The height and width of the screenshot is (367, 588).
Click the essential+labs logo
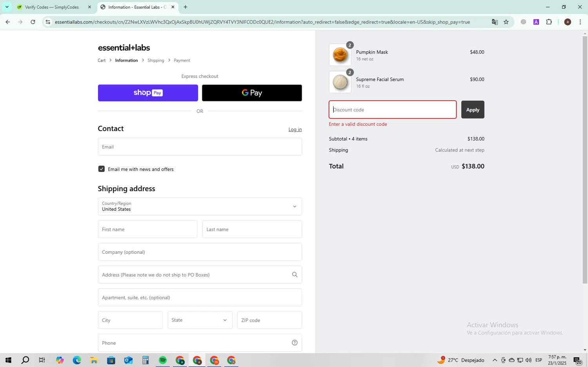[x=124, y=48]
